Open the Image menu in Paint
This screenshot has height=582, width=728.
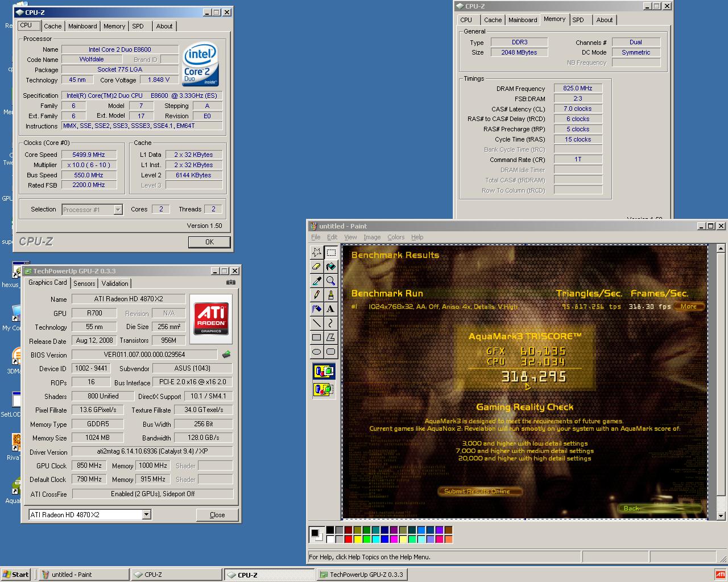[x=372, y=237]
